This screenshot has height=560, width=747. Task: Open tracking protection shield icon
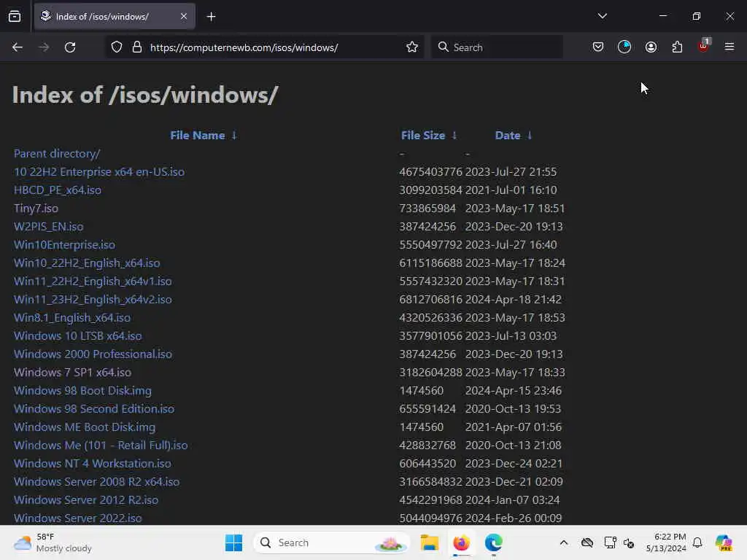tap(117, 47)
